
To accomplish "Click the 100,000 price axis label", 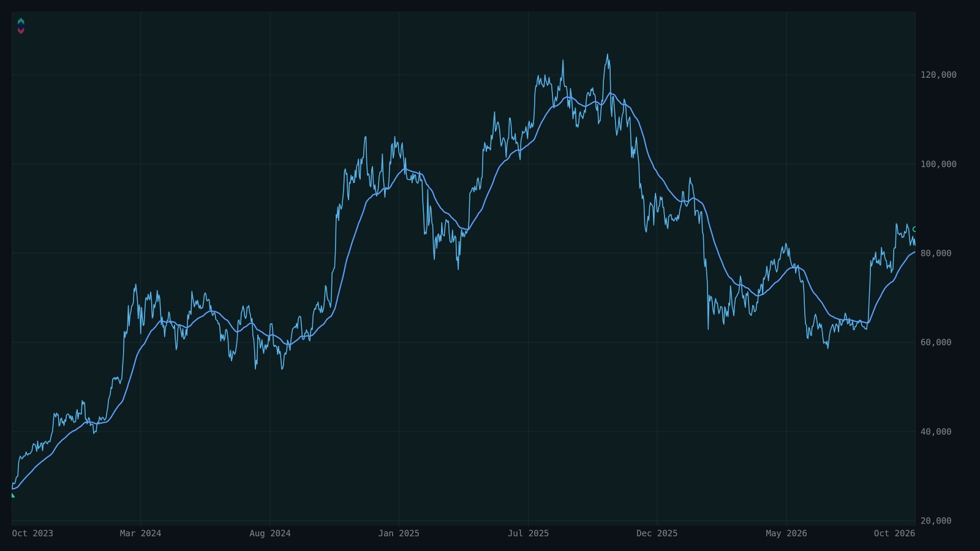I will tap(938, 164).
